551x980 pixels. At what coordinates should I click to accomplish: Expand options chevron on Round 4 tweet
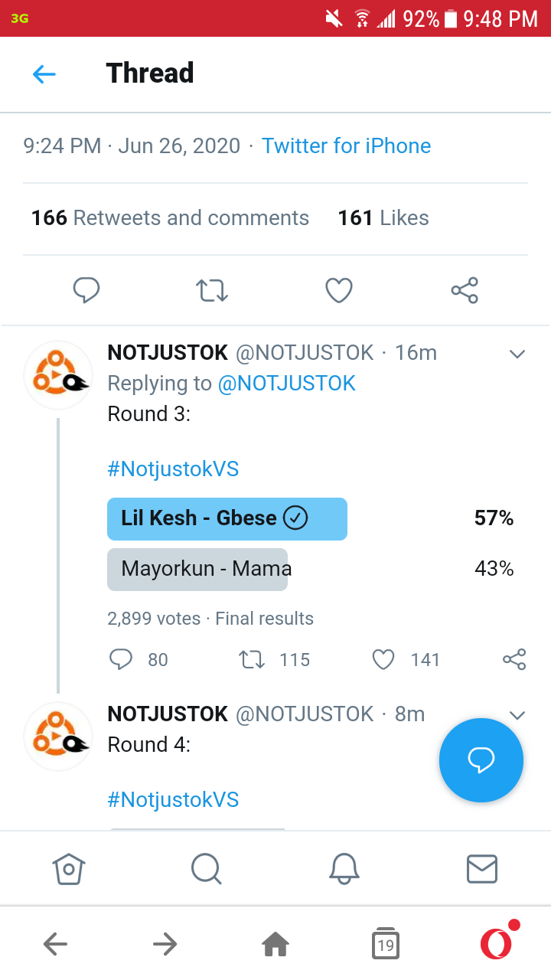click(517, 715)
